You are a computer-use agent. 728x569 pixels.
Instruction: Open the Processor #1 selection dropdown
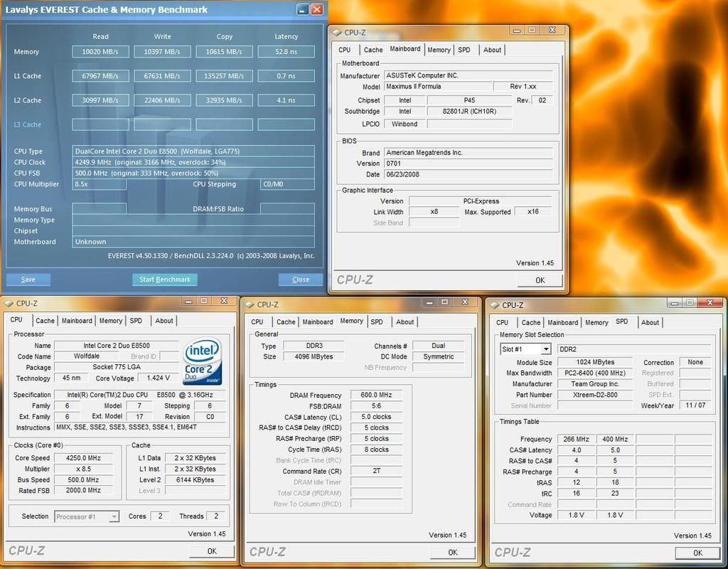coord(114,516)
